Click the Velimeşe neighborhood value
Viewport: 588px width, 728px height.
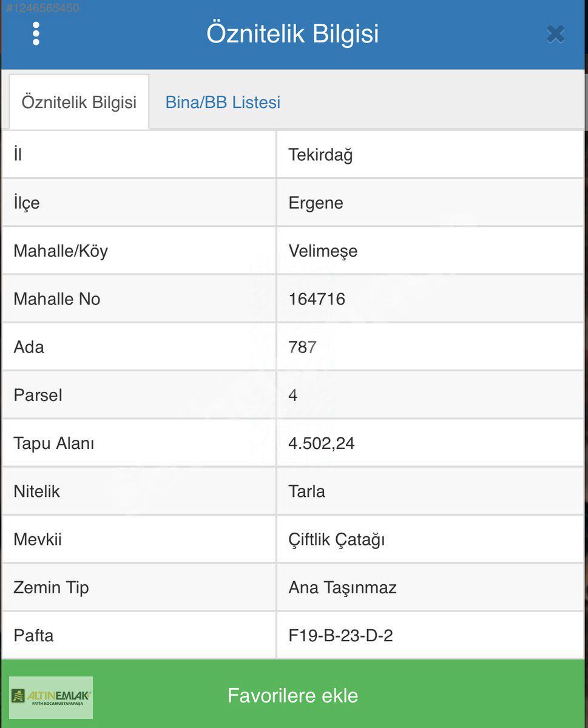coord(323,251)
